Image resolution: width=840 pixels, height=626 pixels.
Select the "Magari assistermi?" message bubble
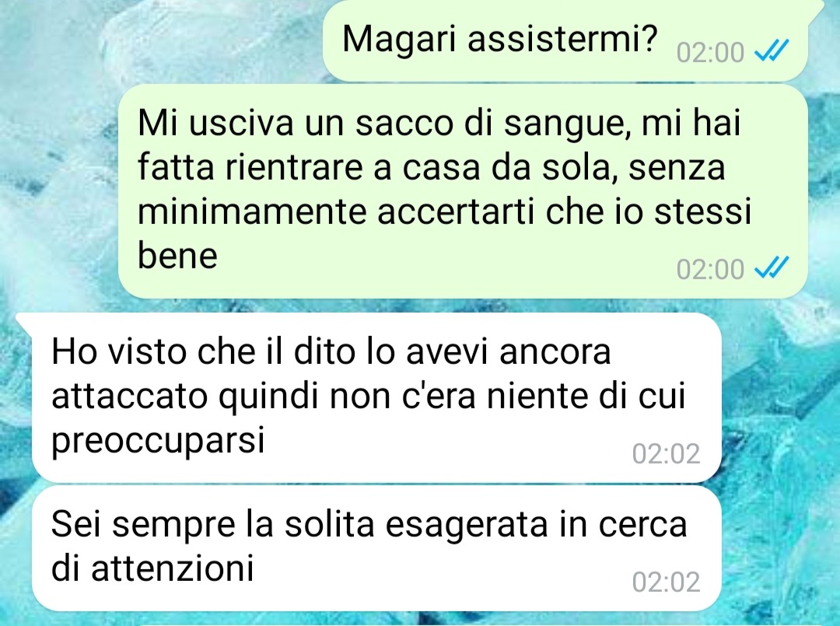(565, 40)
